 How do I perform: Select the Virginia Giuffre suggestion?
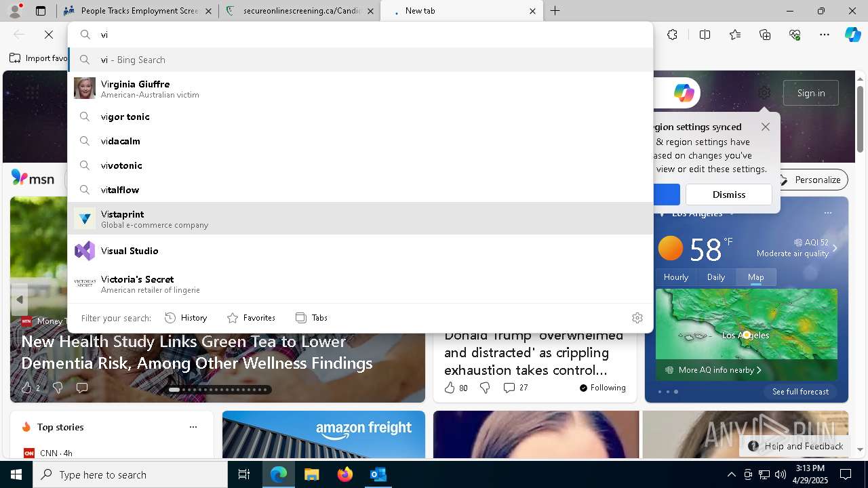(360, 88)
